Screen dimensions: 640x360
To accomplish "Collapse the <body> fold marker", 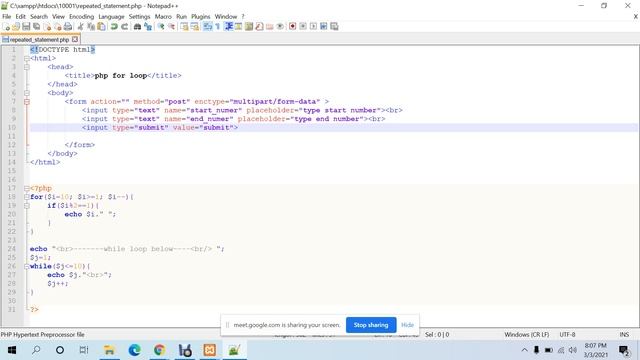I will tap(27, 93).
